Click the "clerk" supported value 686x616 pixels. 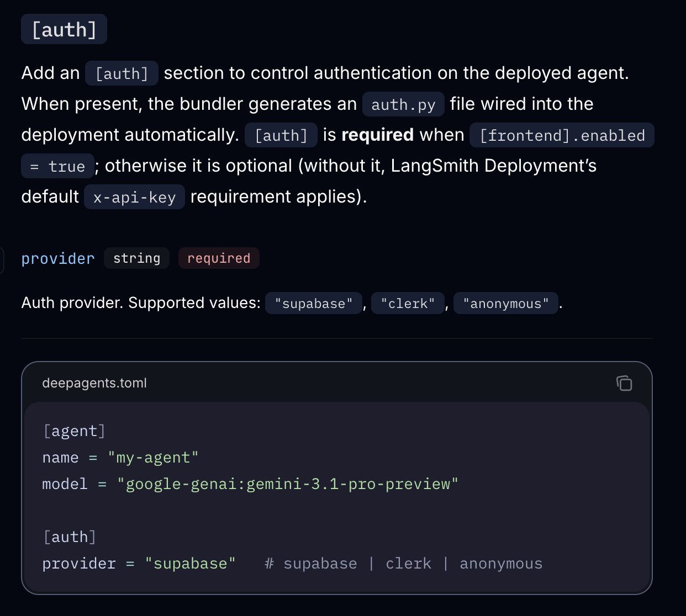coord(408,303)
